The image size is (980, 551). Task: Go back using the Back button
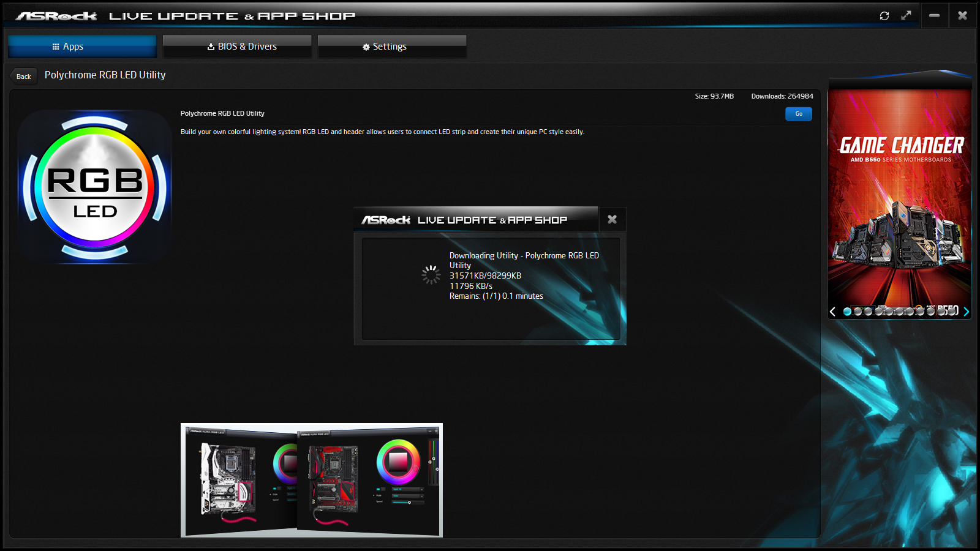[x=23, y=77]
